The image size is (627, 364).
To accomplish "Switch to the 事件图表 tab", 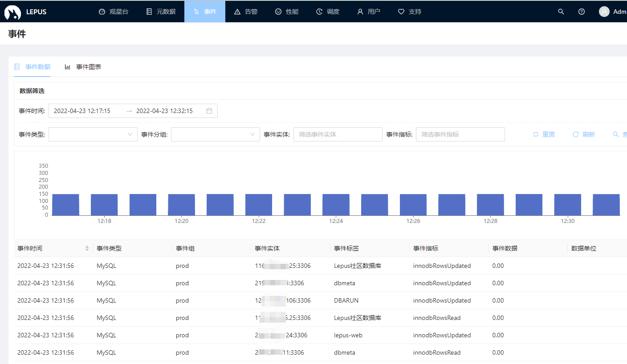I will [83, 67].
